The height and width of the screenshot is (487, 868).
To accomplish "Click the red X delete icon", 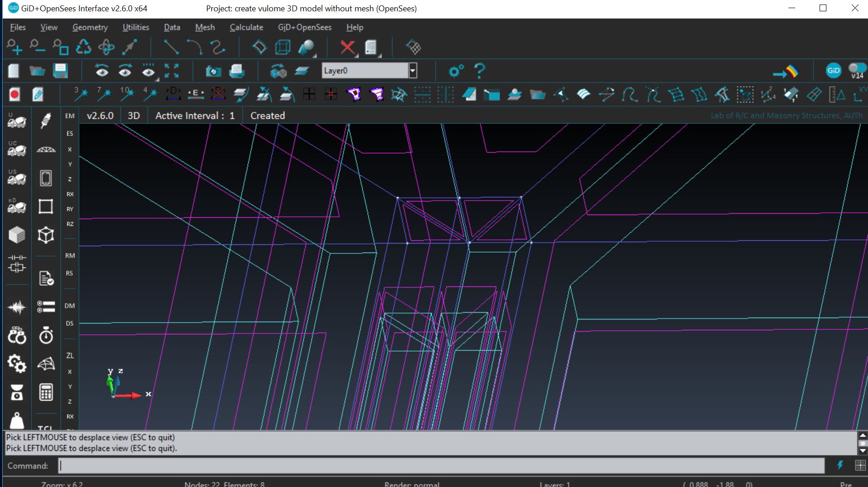I will point(347,47).
